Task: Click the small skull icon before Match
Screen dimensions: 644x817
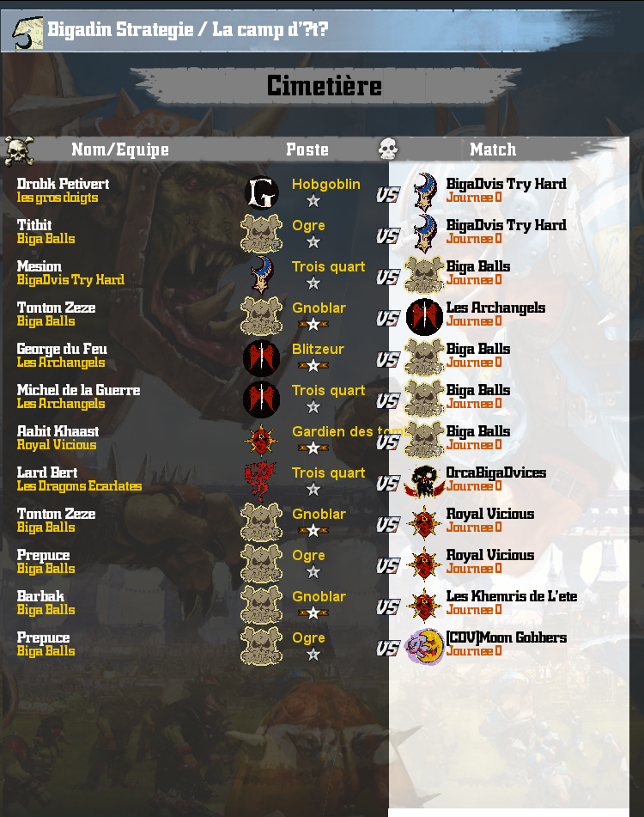Action: [388, 149]
